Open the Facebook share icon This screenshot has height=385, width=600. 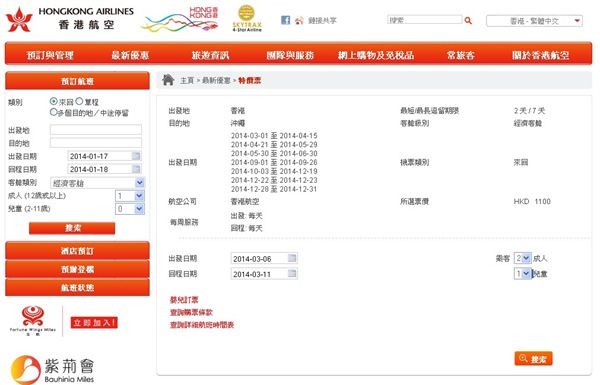coord(285,20)
